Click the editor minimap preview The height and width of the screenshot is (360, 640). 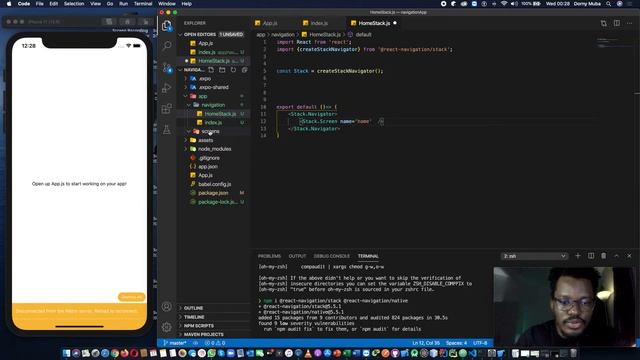pos(609,43)
